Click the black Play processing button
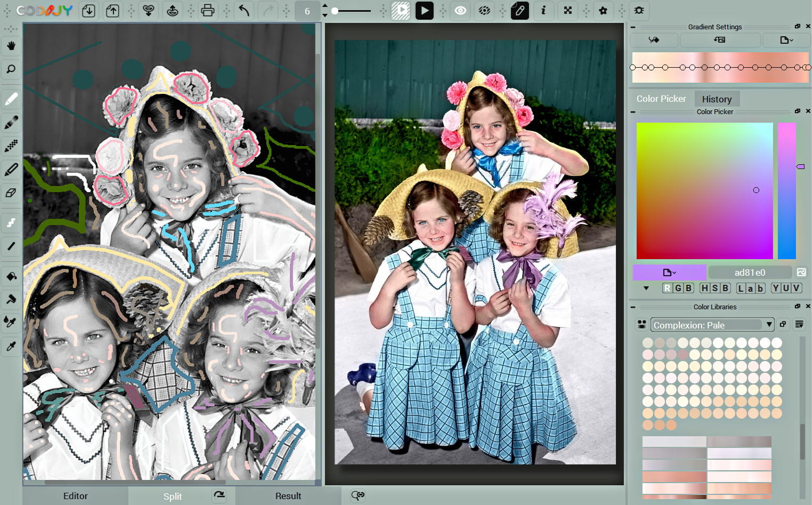 coord(425,11)
